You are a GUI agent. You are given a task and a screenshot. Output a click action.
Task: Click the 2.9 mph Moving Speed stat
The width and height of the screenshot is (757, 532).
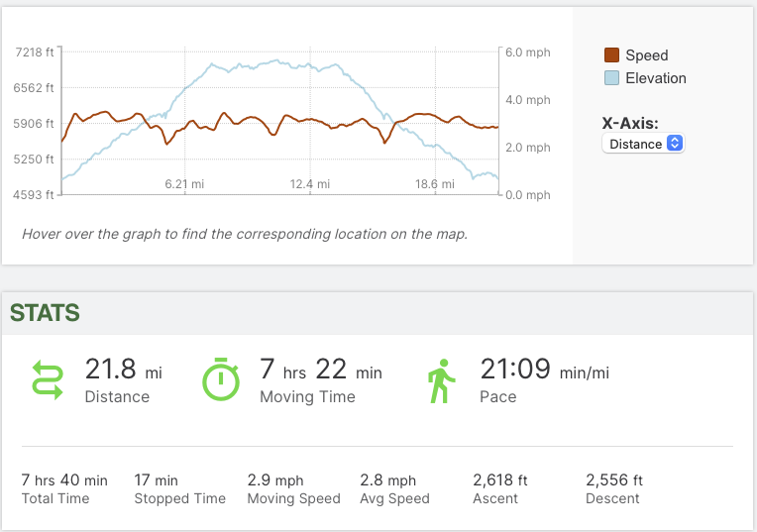pyautogui.click(x=293, y=488)
